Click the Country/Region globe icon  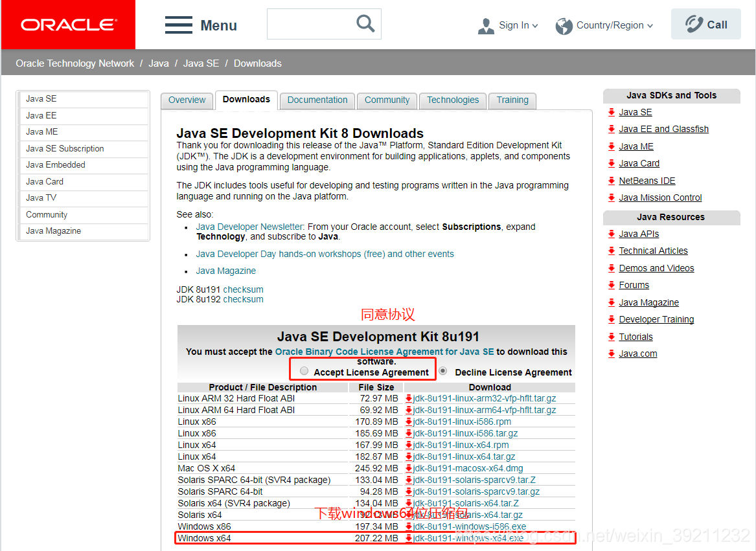pos(564,25)
